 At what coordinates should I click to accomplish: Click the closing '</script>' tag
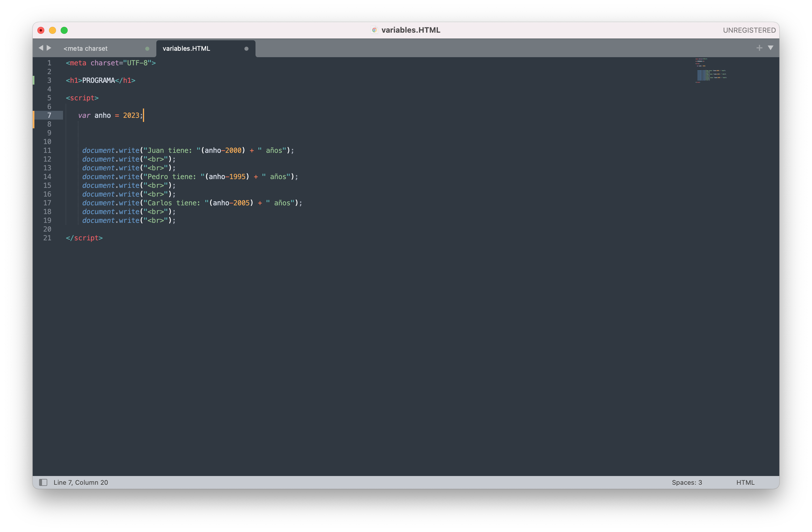tap(84, 238)
